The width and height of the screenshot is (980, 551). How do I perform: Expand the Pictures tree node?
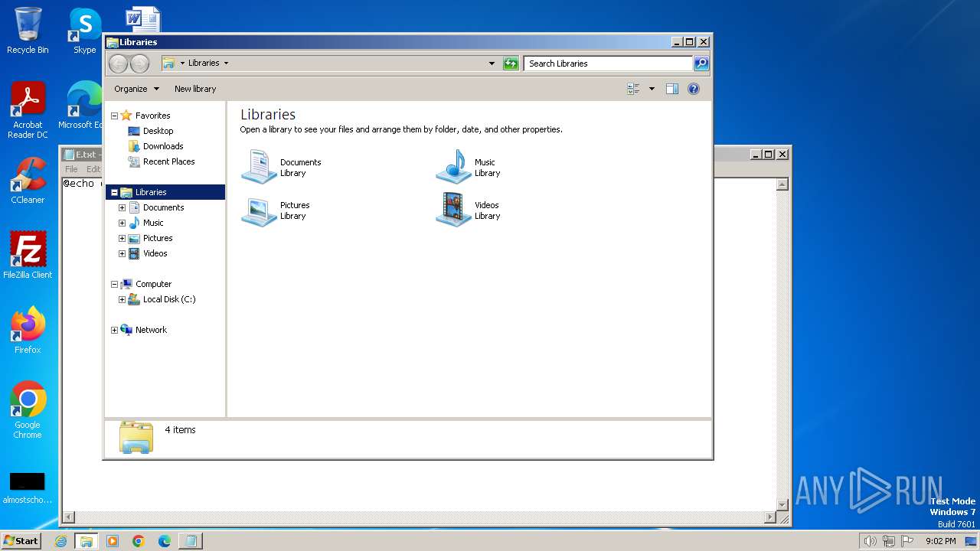(x=122, y=238)
